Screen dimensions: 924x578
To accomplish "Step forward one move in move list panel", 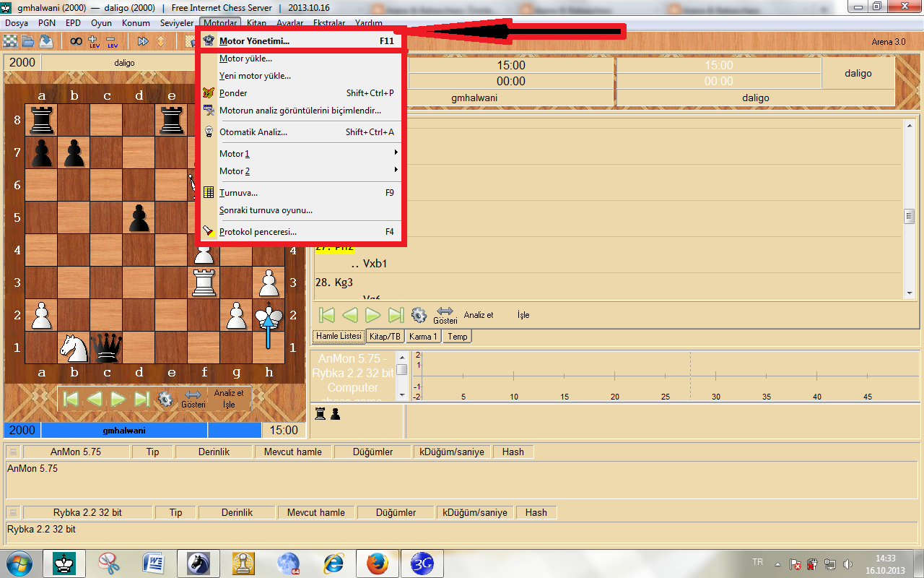I will click(x=372, y=315).
